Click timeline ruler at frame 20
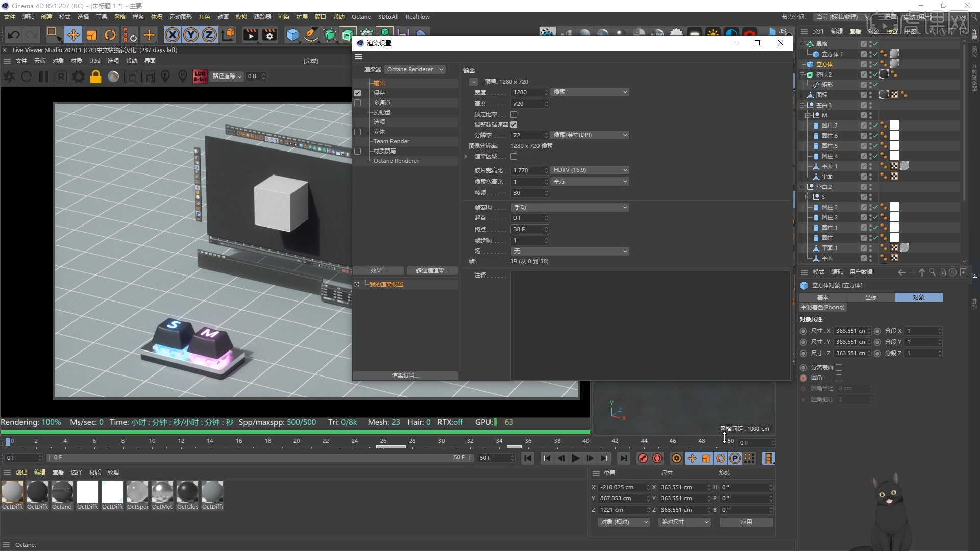980x551 pixels. coord(297,441)
